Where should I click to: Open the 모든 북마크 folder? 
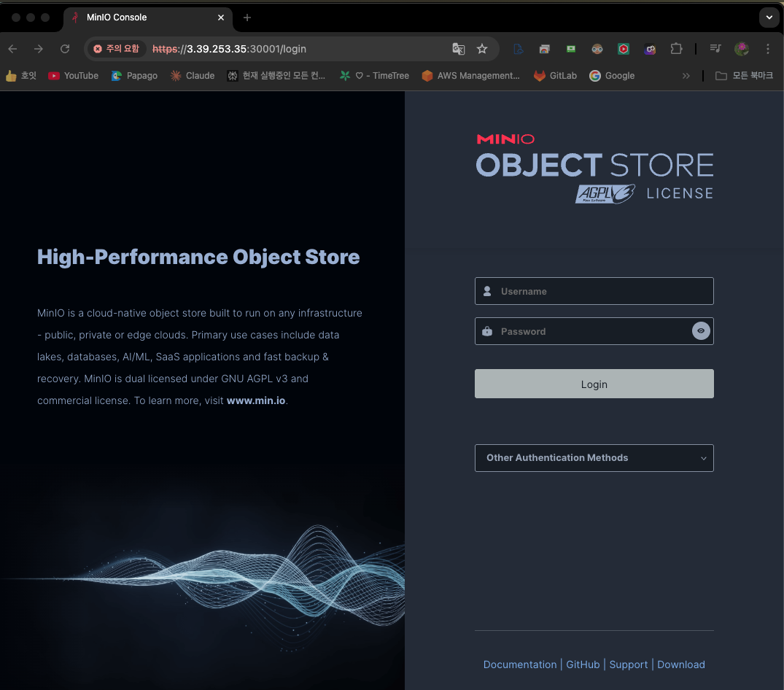click(744, 76)
